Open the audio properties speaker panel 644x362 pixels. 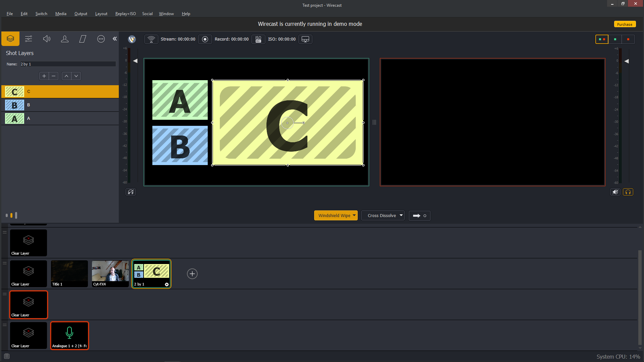click(47, 39)
